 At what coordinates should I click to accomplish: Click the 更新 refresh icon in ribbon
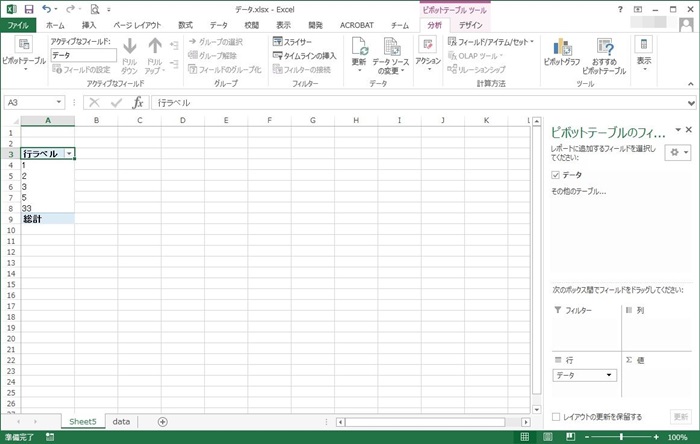click(359, 46)
